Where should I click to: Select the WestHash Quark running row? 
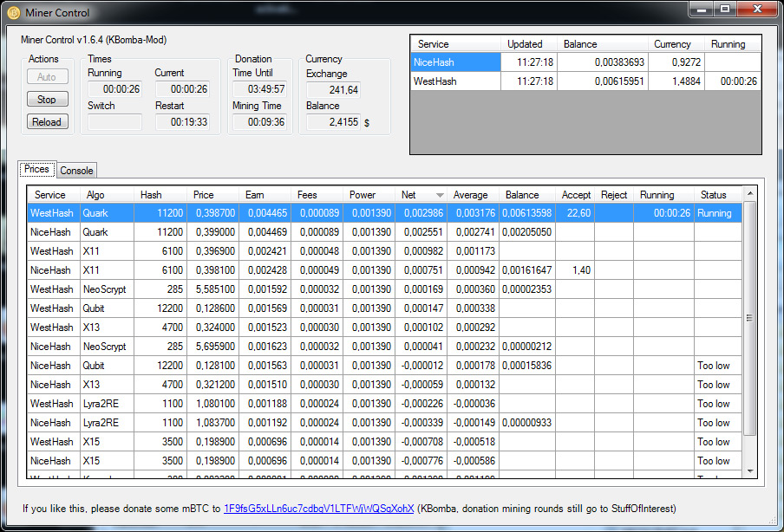(x=384, y=213)
